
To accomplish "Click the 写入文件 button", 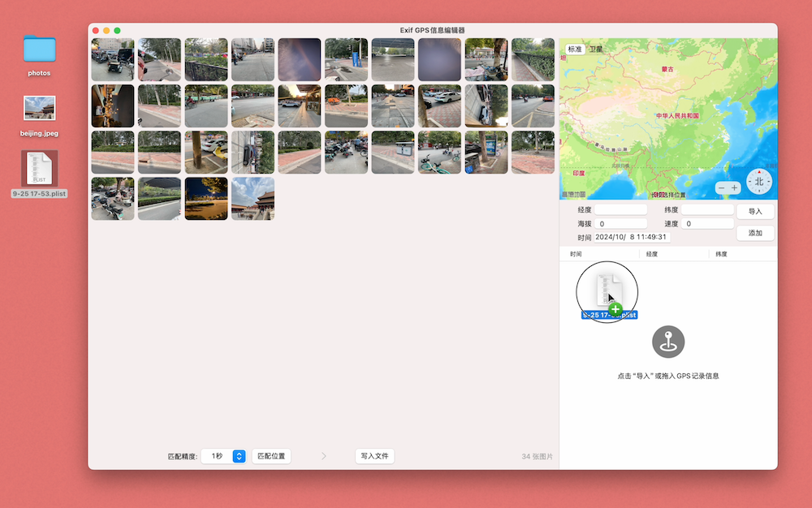I will (x=374, y=456).
